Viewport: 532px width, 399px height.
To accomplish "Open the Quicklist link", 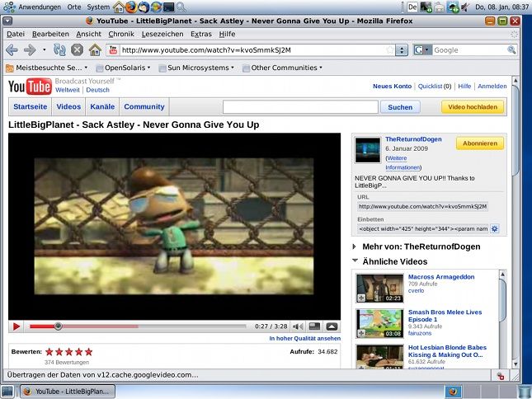I will coord(431,86).
